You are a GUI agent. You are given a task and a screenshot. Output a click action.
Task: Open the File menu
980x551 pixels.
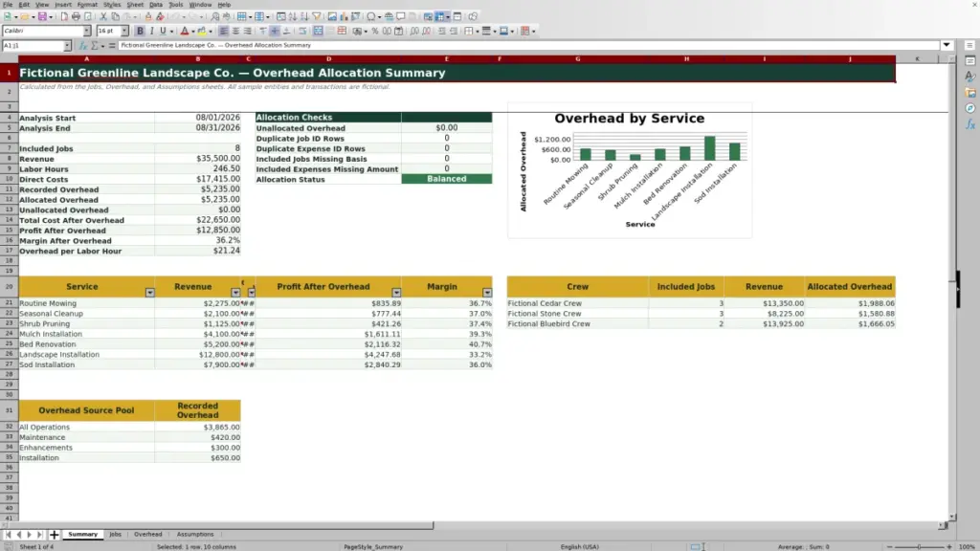(8, 5)
